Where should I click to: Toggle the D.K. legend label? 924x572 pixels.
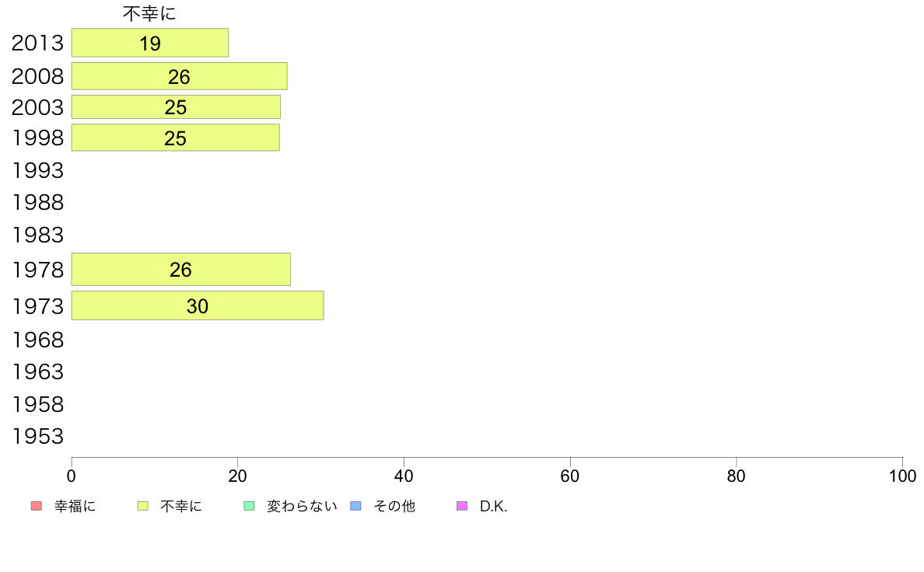pos(493,506)
